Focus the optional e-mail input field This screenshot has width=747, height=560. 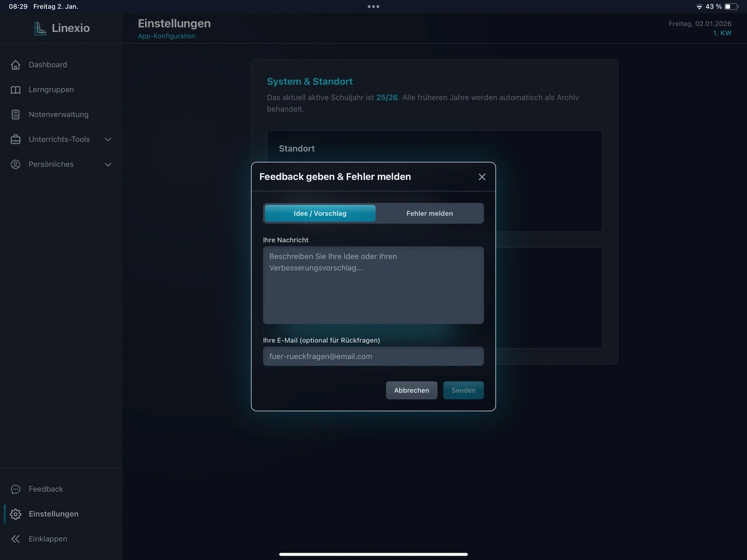click(374, 356)
